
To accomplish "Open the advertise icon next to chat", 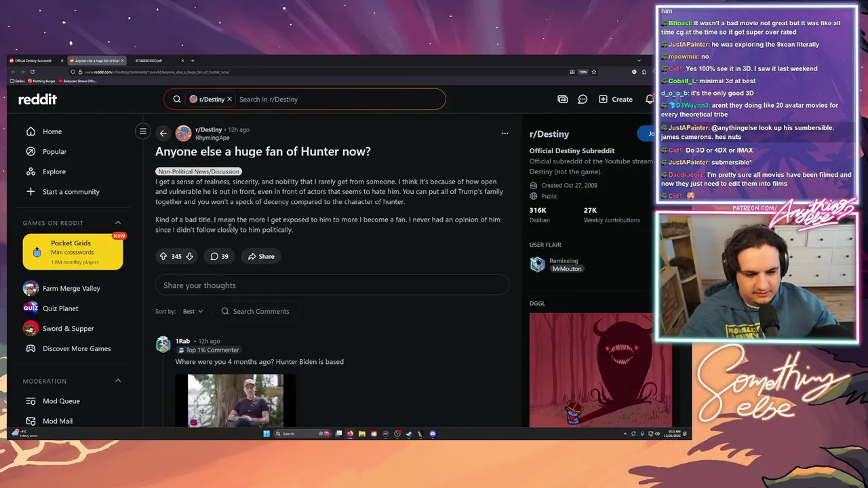I will (x=562, y=99).
